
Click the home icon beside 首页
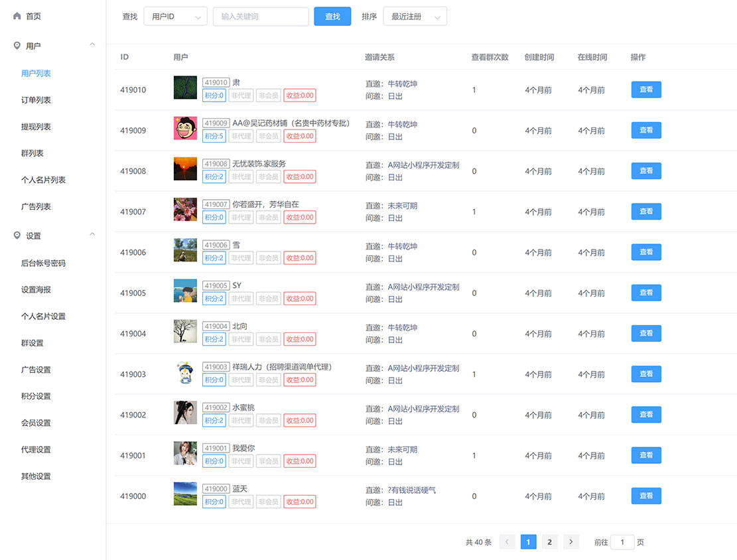click(17, 16)
